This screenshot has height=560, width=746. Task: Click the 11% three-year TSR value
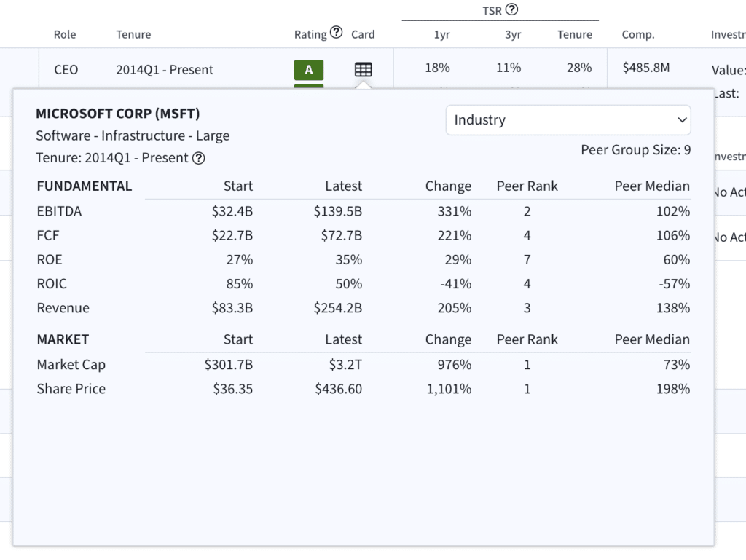click(509, 68)
